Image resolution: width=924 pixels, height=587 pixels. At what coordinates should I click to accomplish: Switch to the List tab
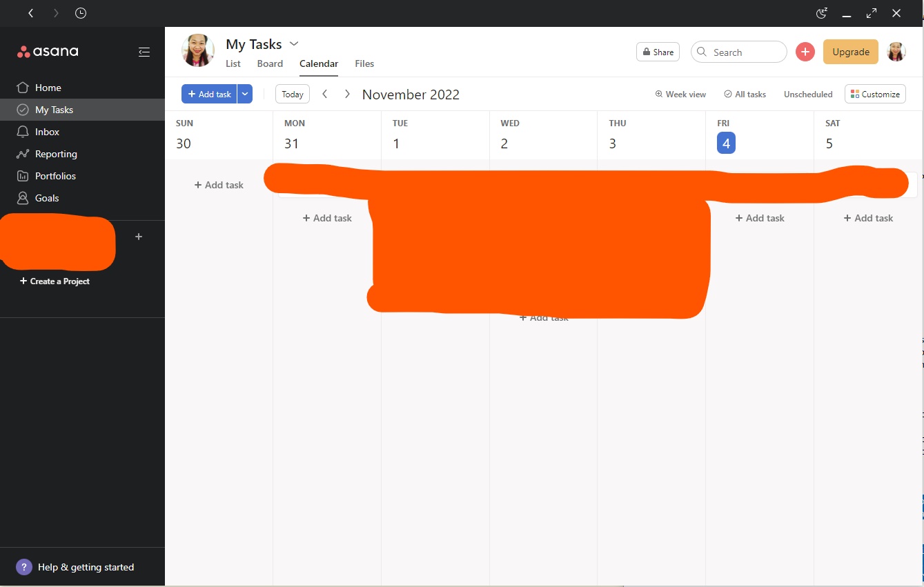pyautogui.click(x=233, y=63)
